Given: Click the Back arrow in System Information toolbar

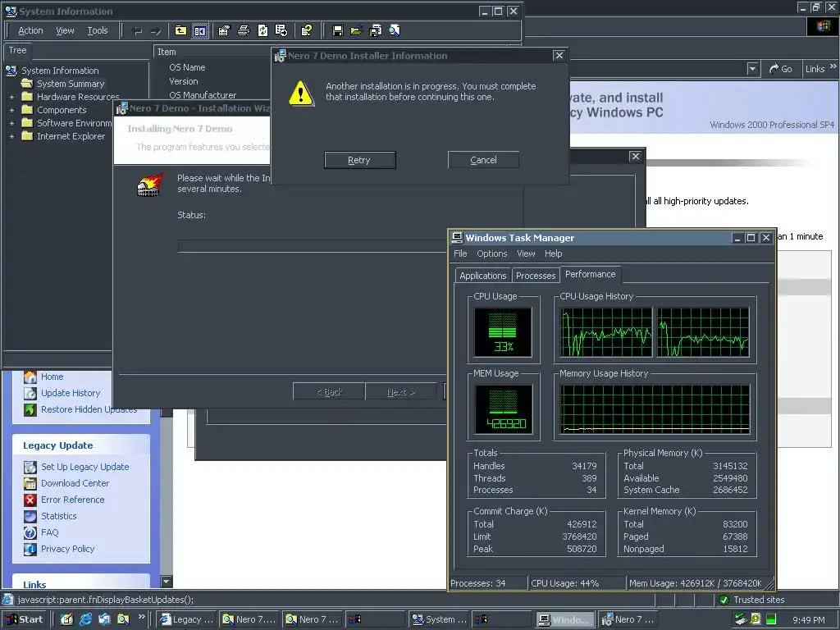Looking at the screenshot, I should click(x=137, y=31).
